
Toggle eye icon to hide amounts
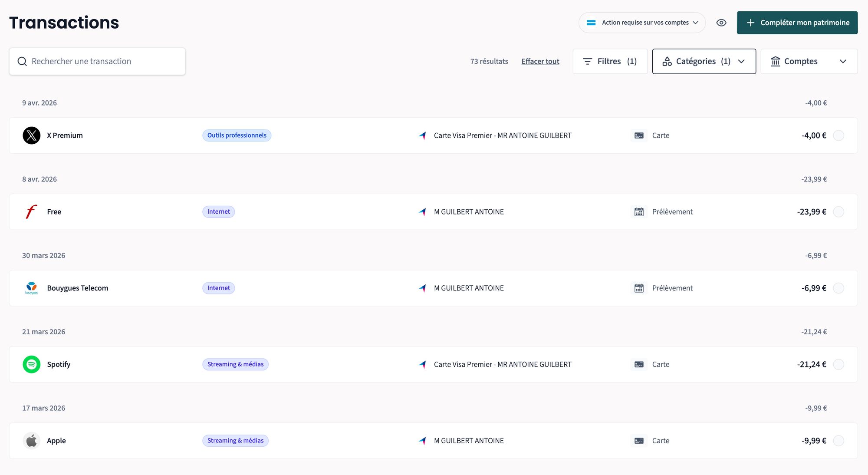721,23
